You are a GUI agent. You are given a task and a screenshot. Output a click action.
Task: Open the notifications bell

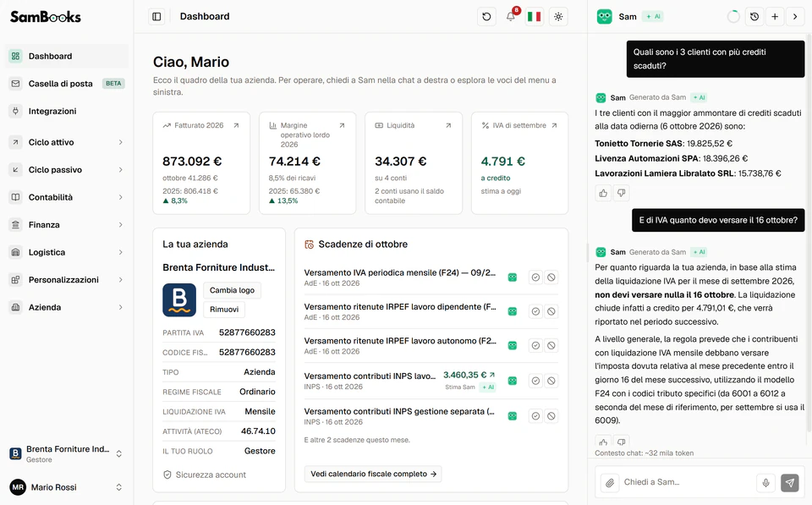(511, 17)
